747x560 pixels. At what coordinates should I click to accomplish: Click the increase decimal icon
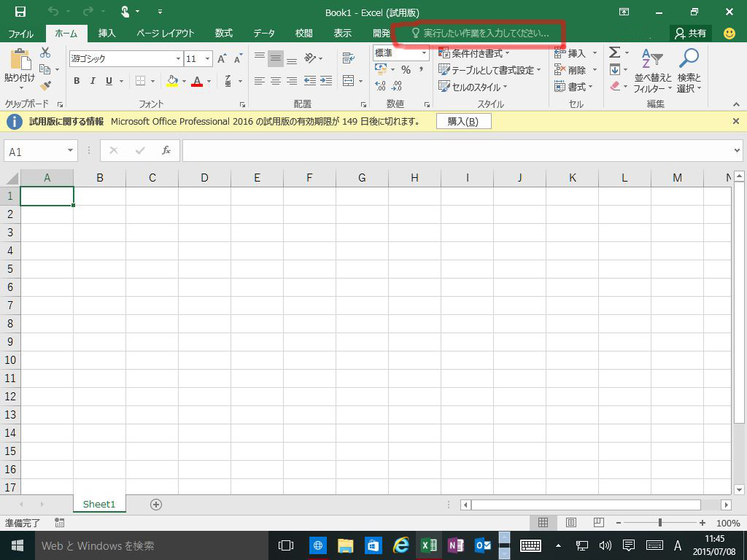coord(380,86)
